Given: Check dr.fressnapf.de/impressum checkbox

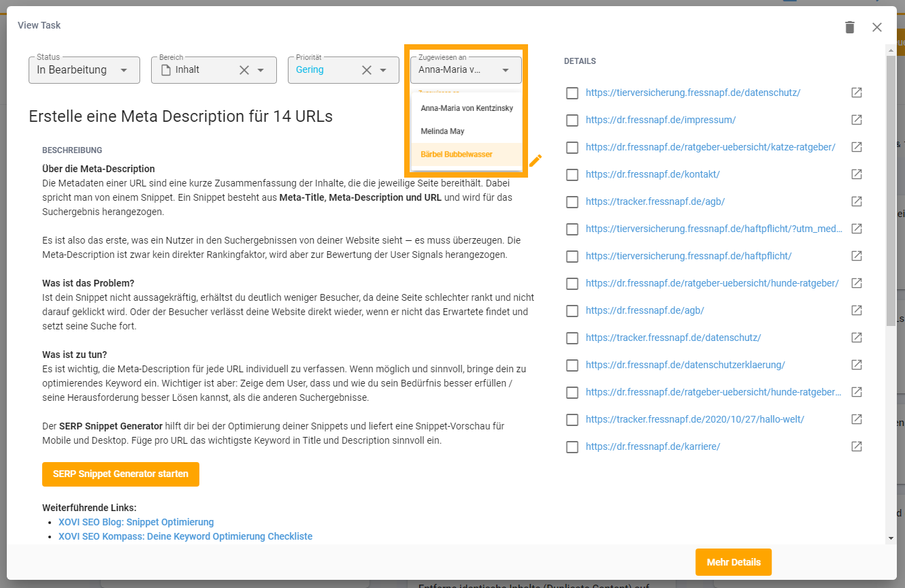Looking at the screenshot, I should pos(572,120).
